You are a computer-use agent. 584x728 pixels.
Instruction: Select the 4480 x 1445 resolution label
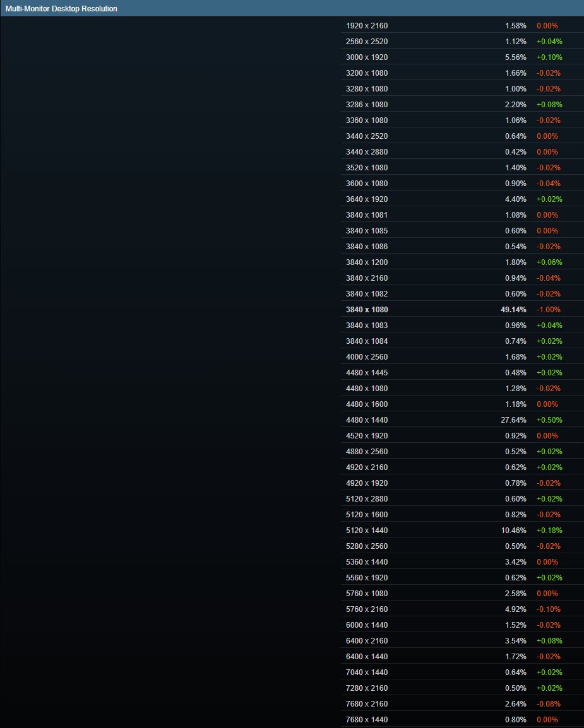(367, 373)
